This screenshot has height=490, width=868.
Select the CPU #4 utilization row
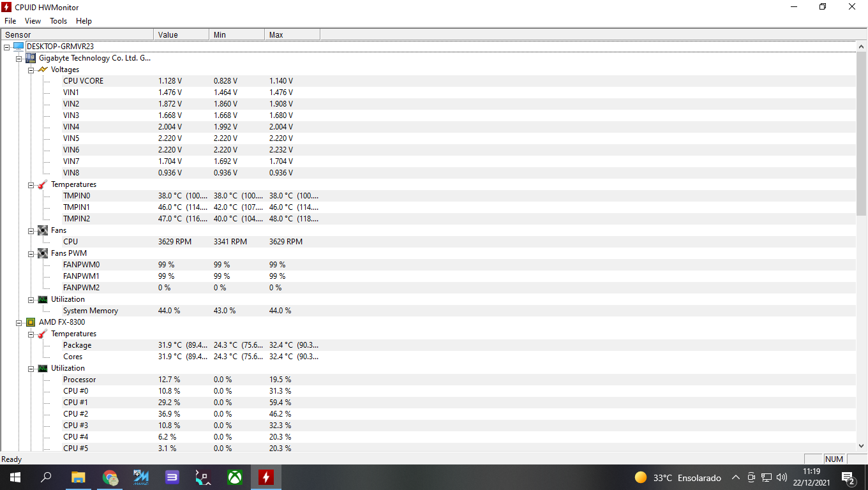pos(428,437)
